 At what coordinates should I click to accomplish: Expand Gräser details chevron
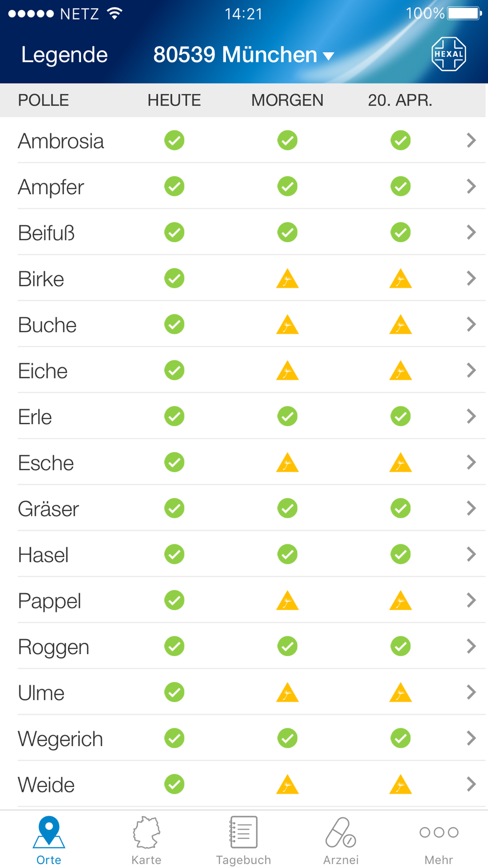471,508
